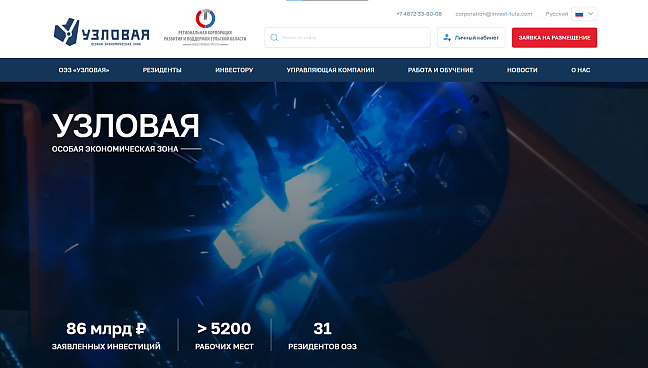
Task: Click the Russian flag icon
Action: pos(579,14)
